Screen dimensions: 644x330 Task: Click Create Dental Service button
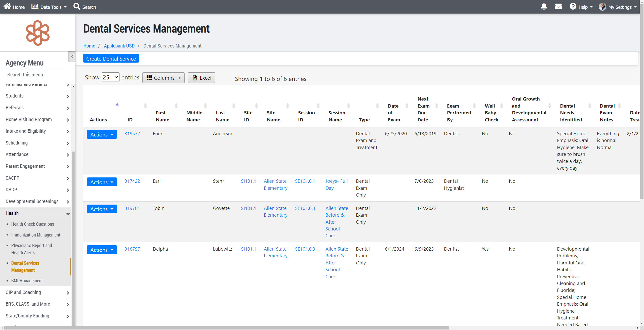coord(111,59)
